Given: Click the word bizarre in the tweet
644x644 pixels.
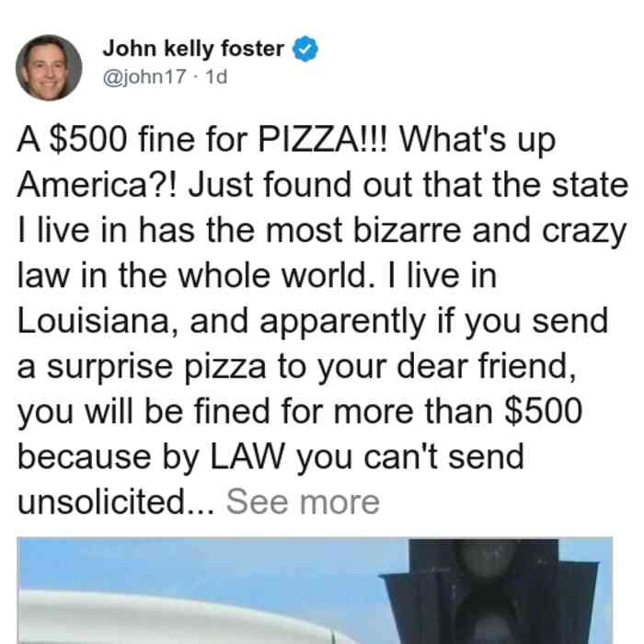Looking at the screenshot, I should pyautogui.click(x=407, y=230).
